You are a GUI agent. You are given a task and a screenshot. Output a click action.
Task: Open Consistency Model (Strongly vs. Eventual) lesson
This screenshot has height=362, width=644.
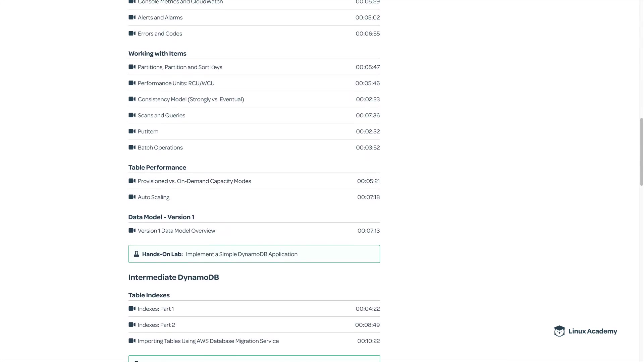(x=191, y=99)
